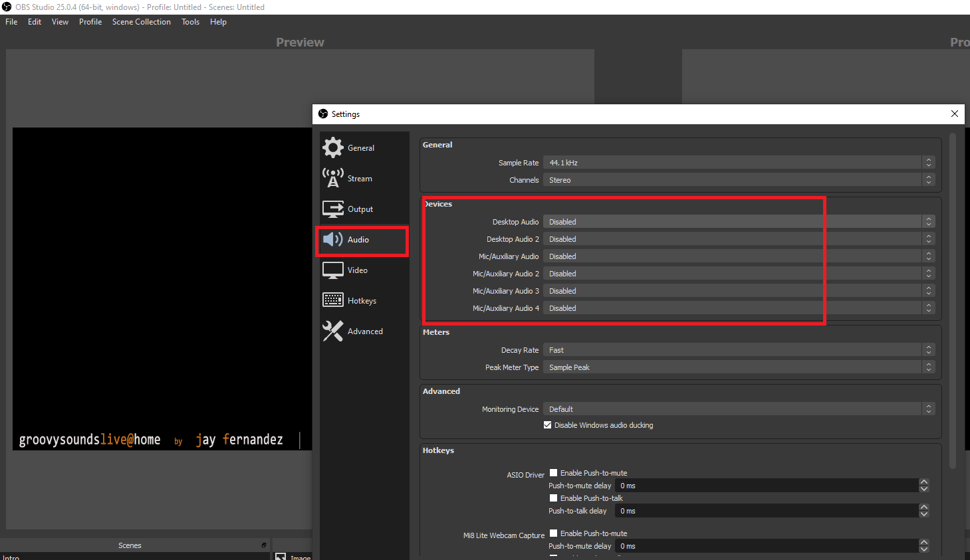Click the groovysoundslive@home preview canvas
The height and width of the screenshot is (560, 970).
(x=162, y=289)
